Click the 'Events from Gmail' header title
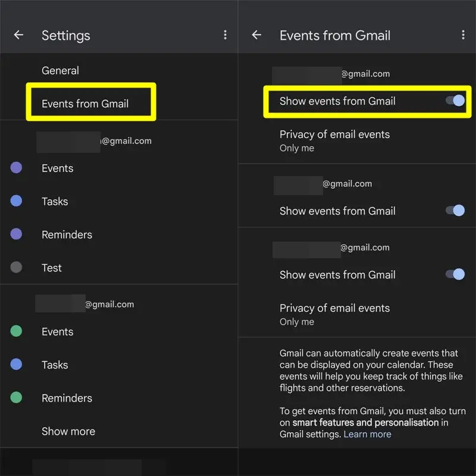This screenshot has height=476, width=476. pos(335,36)
